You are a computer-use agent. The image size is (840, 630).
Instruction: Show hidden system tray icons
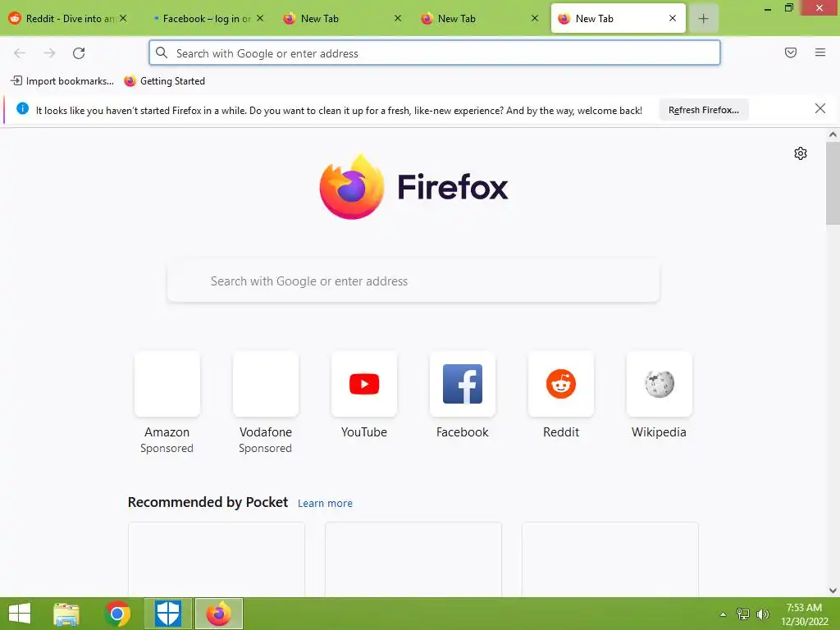pyautogui.click(x=724, y=614)
